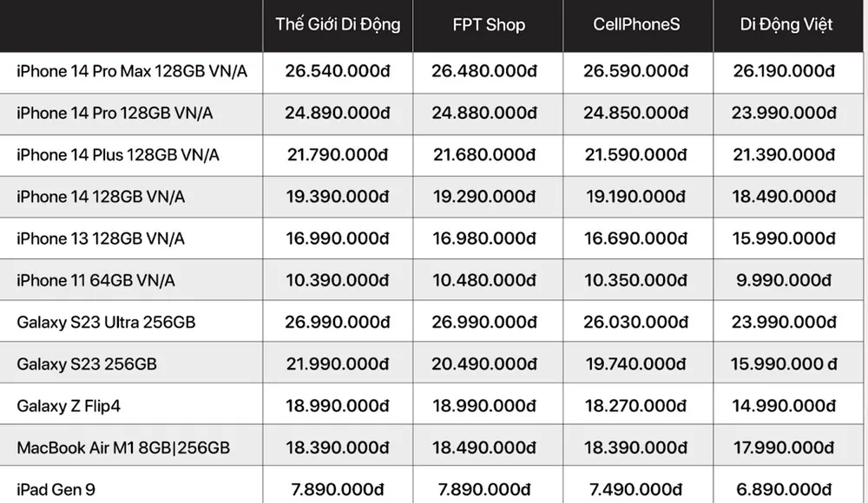Click the Galaxy Z Flip4 row label
Viewport: 868px width, 503px height.
click(74, 406)
